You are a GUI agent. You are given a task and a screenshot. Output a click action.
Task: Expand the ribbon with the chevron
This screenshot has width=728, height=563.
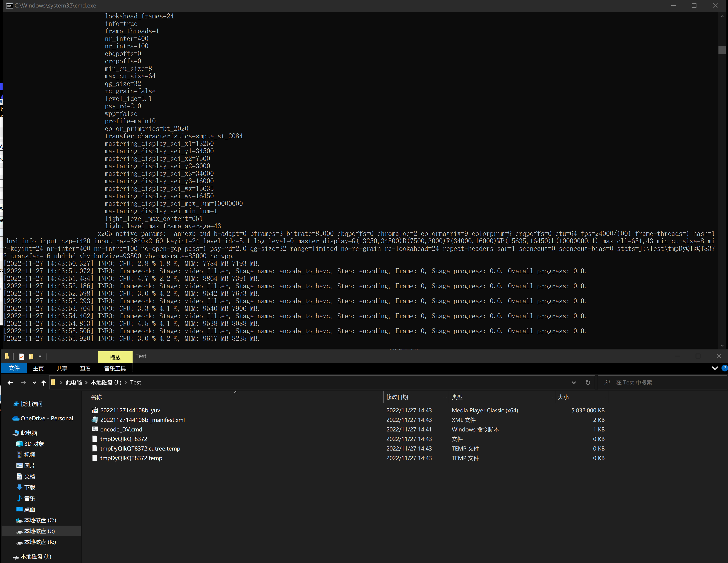714,368
